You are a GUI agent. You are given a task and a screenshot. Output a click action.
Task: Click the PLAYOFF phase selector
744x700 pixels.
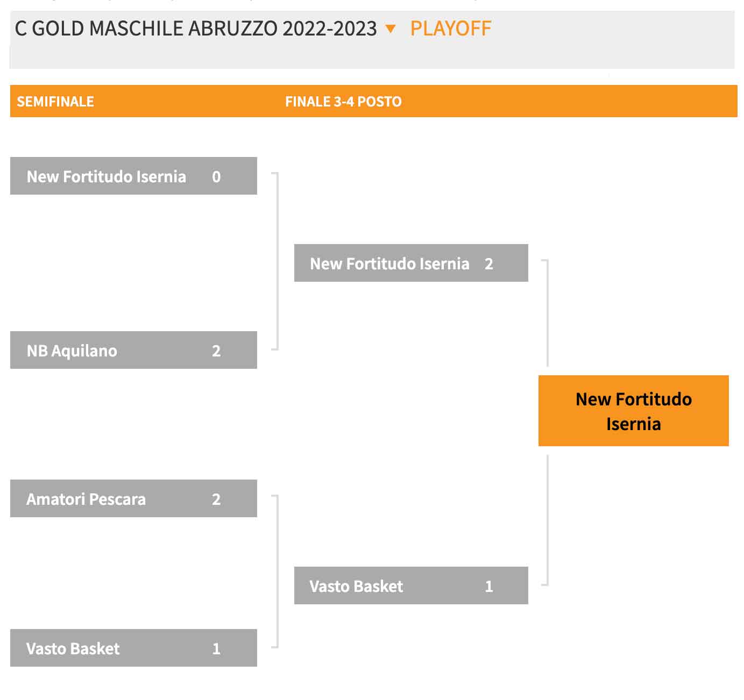tap(450, 28)
